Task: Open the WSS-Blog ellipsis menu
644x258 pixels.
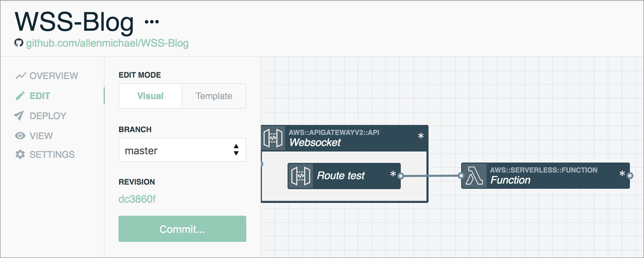Action: (152, 21)
